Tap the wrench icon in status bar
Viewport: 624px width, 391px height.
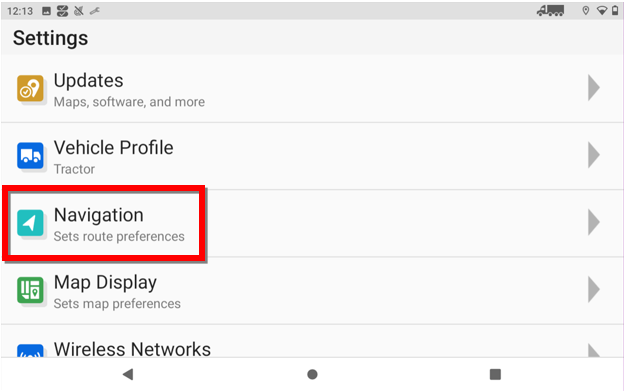(x=94, y=11)
